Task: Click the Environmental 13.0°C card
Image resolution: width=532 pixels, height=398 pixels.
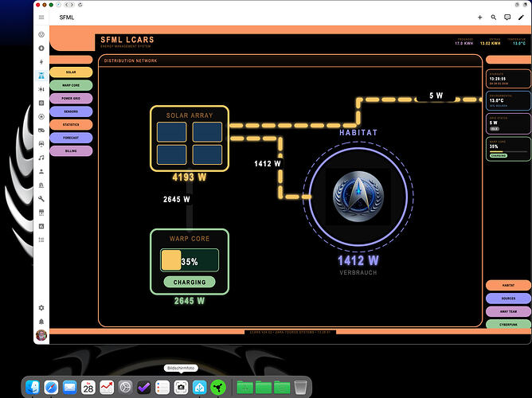Action: coord(508,100)
